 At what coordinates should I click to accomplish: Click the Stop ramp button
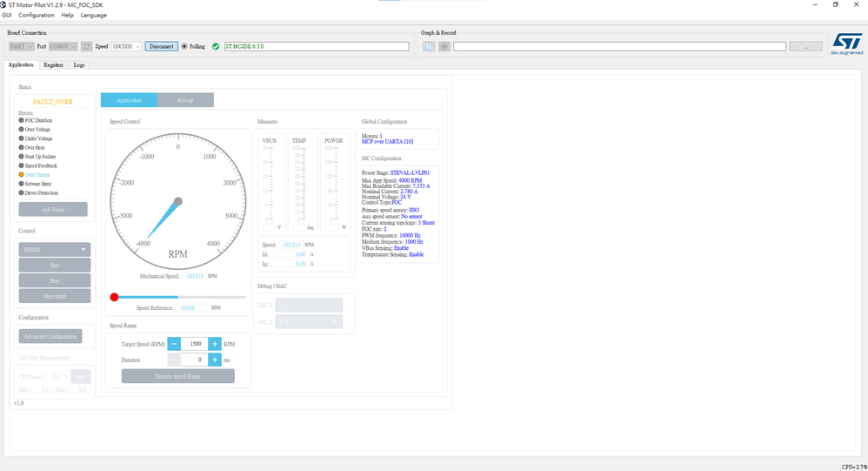54,297
